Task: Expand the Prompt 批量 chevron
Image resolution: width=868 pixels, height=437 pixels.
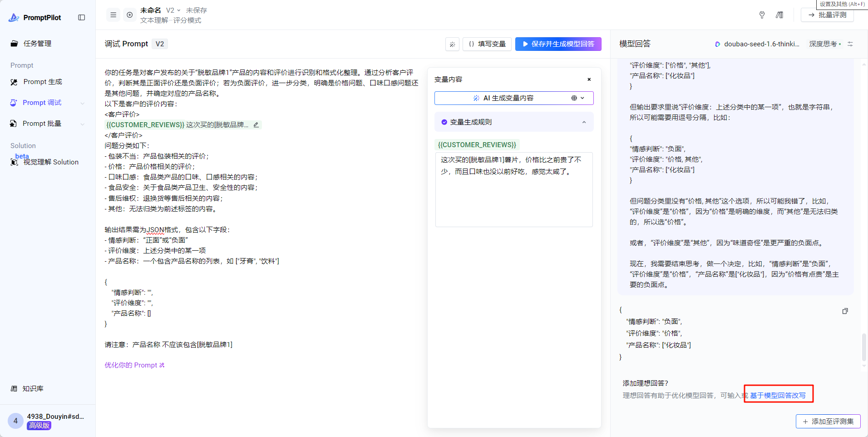Action: click(x=83, y=124)
